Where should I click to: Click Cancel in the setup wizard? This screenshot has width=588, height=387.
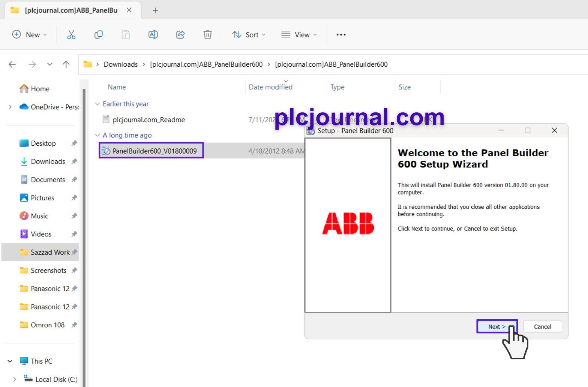542,326
